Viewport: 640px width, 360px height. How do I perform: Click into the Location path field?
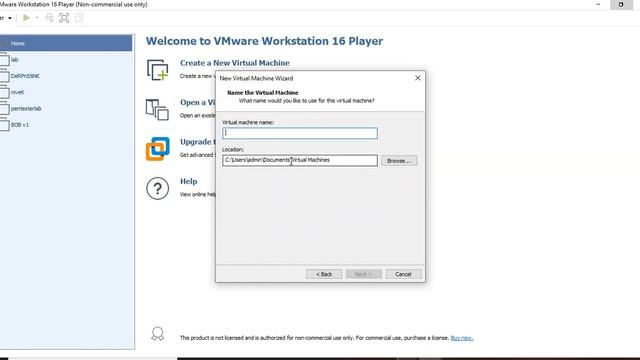tap(300, 160)
